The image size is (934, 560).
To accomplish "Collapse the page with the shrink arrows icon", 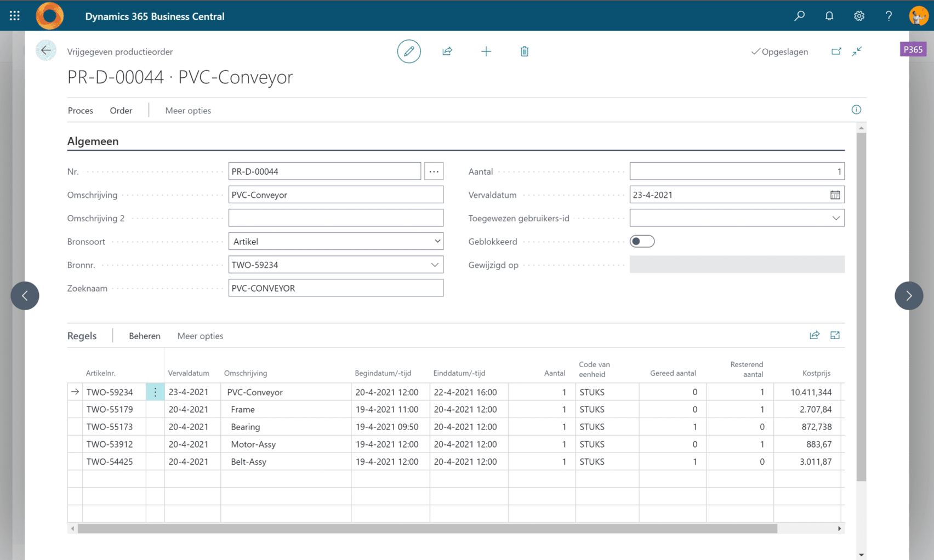I will point(857,52).
